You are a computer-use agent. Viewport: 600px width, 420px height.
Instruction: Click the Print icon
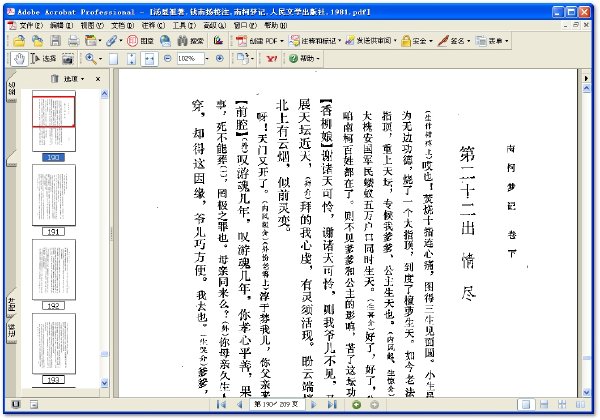click(x=73, y=41)
